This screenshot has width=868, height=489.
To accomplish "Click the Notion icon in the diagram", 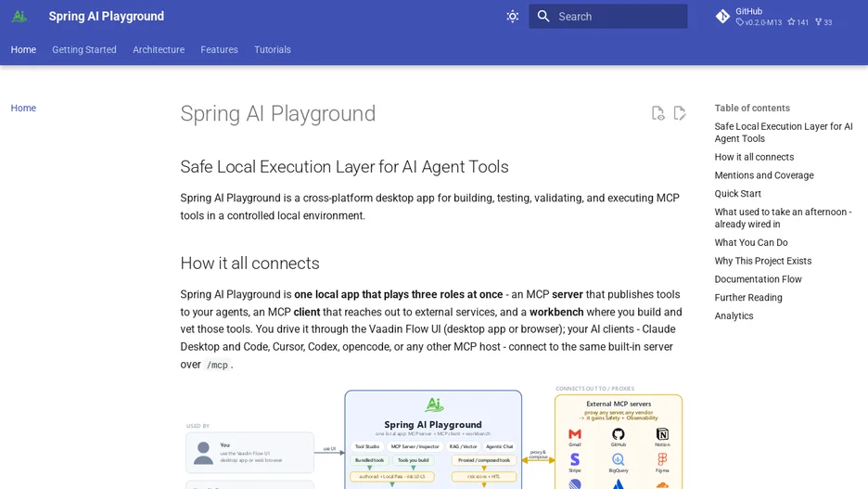I will pyautogui.click(x=662, y=434).
